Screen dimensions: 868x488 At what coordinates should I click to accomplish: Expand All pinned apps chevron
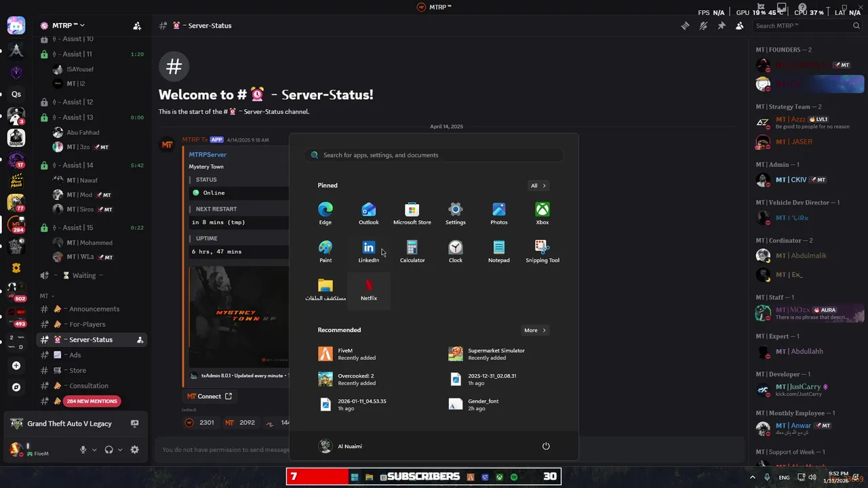pyautogui.click(x=538, y=186)
